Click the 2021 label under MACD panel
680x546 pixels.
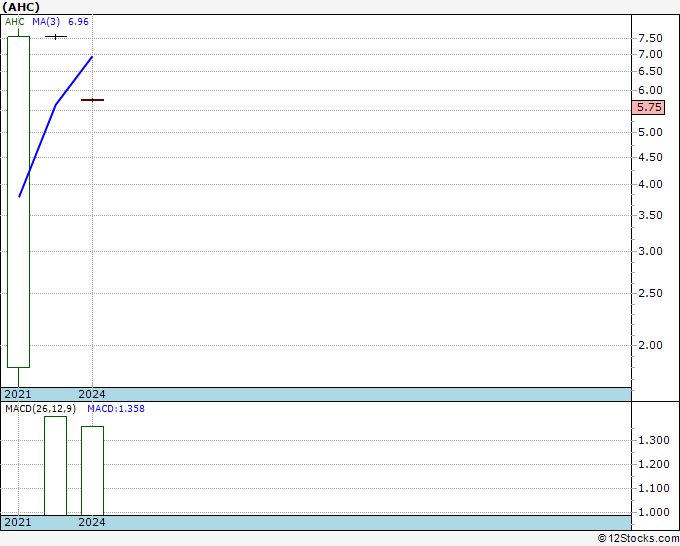coord(18,522)
